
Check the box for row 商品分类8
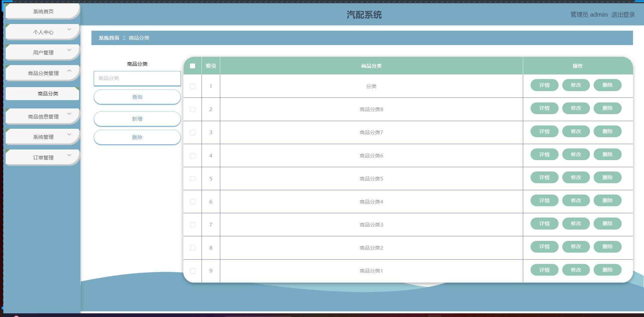click(193, 109)
